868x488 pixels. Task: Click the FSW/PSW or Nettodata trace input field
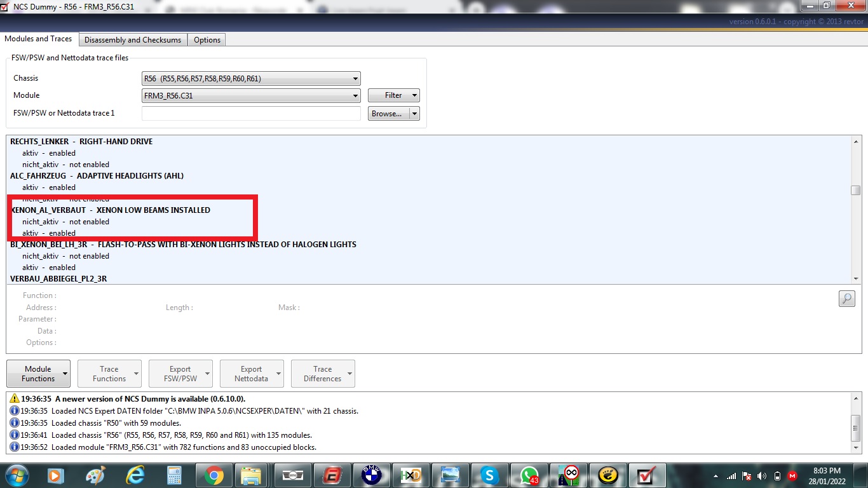tap(251, 114)
